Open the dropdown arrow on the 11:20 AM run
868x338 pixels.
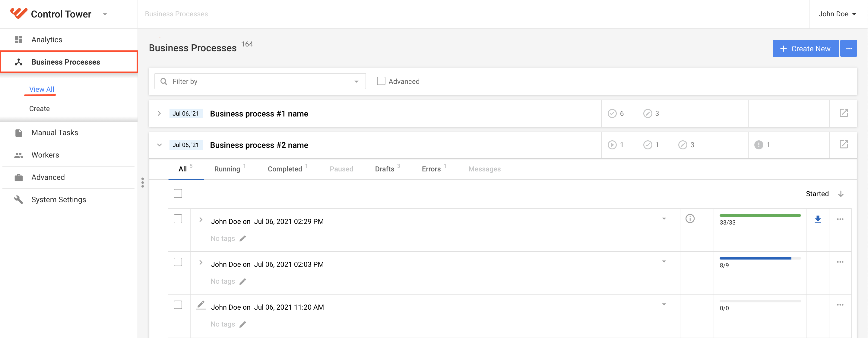pyautogui.click(x=664, y=304)
